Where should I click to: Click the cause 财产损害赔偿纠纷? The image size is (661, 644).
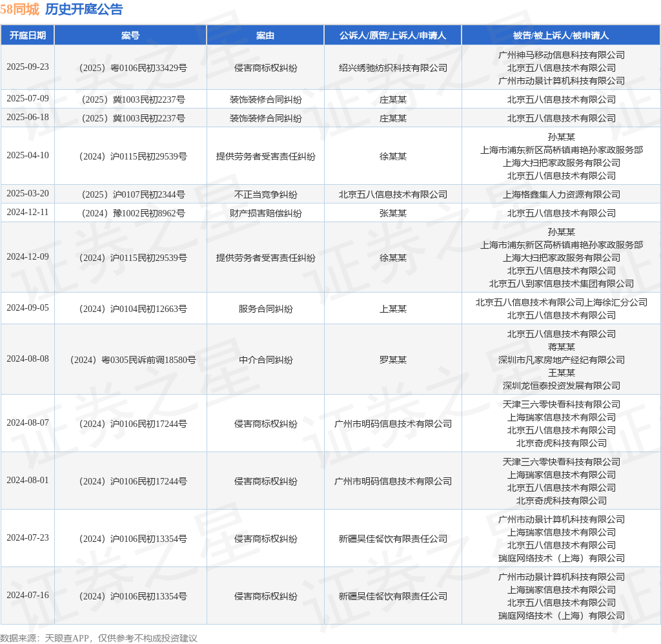(x=265, y=213)
